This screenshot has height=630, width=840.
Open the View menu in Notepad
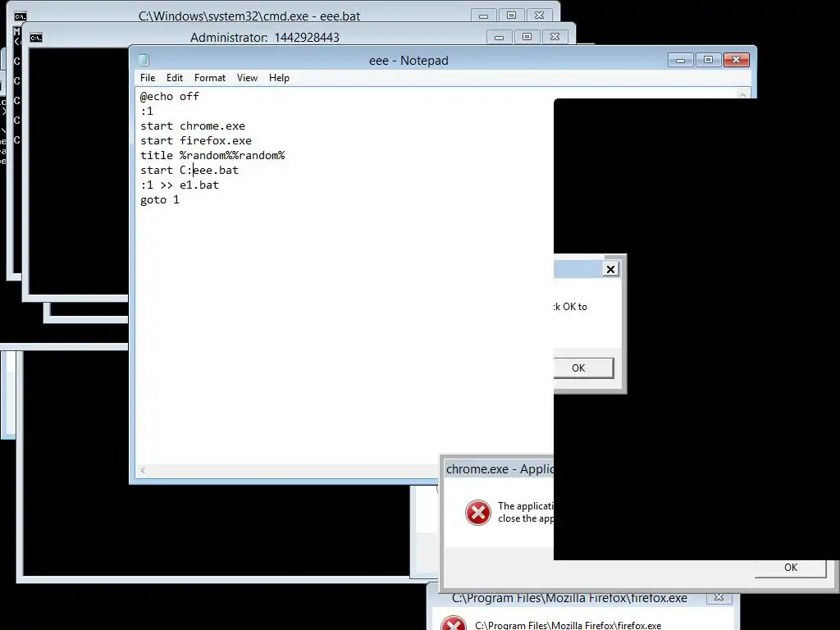pyautogui.click(x=247, y=78)
